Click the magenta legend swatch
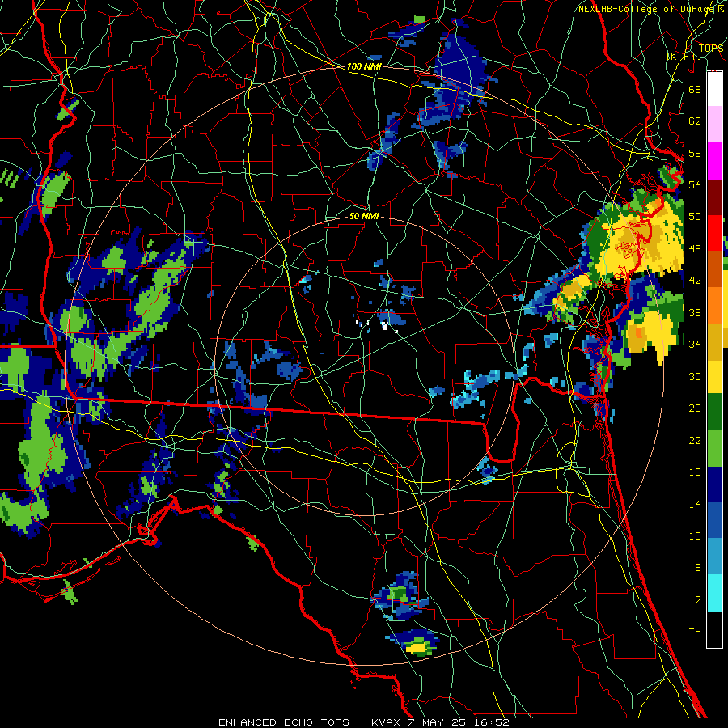Image resolution: width=728 pixels, height=728 pixels. (714, 161)
